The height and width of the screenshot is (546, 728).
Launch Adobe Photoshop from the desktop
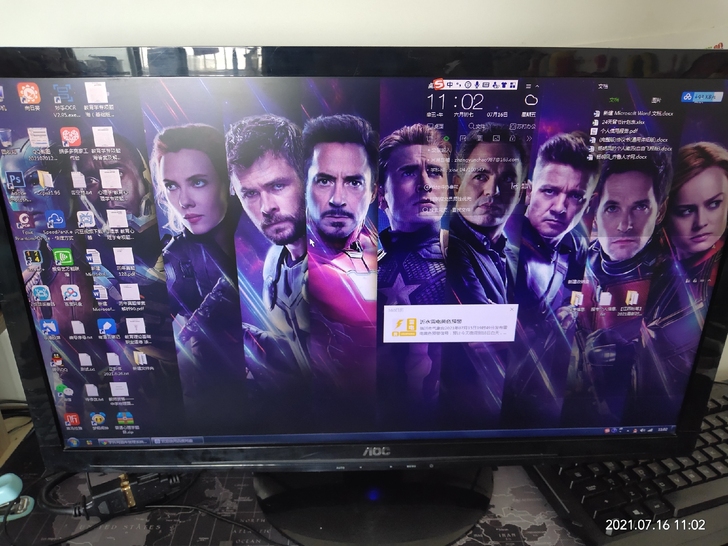(15, 181)
